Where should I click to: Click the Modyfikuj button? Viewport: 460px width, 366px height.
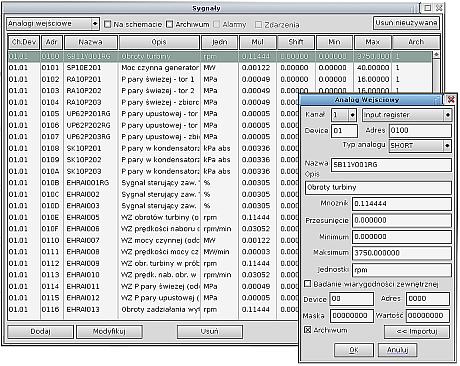pos(109,332)
